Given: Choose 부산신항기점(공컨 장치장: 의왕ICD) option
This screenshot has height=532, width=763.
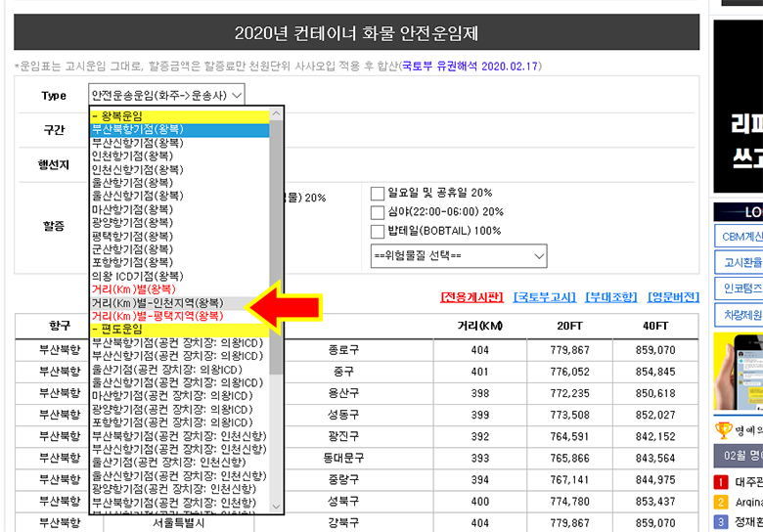Looking at the screenshot, I should pyautogui.click(x=180, y=356).
